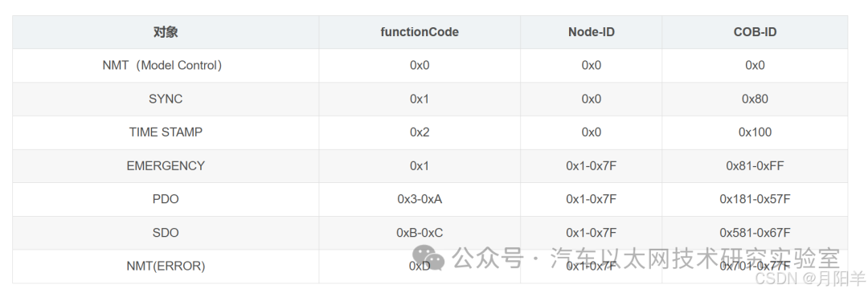Select the EMERGENCY object cell
Screen dimensions: 868x293
pyautogui.click(x=166, y=166)
